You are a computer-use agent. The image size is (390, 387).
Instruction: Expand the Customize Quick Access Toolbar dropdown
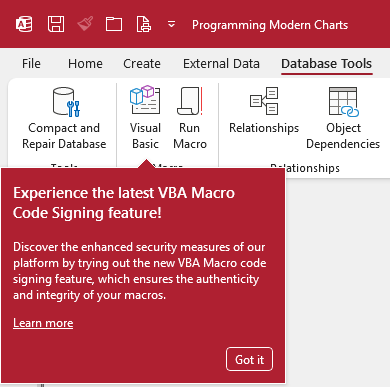pos(171,24)
